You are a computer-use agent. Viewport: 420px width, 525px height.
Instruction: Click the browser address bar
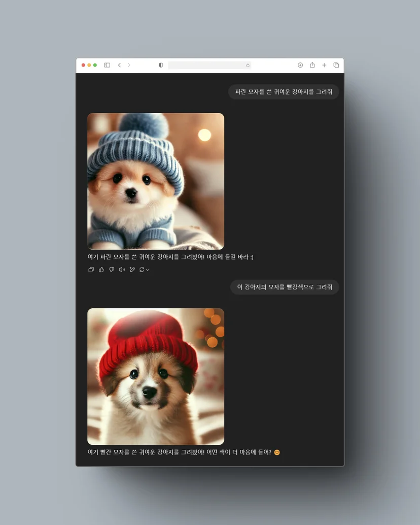click(209, 65)
